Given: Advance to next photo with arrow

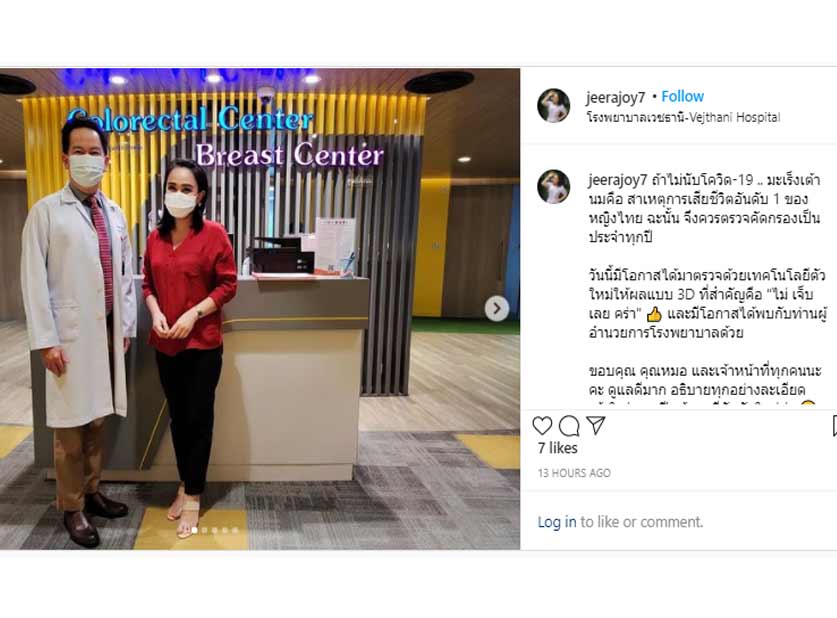Looking at the screenshot, I should point(496,308).
